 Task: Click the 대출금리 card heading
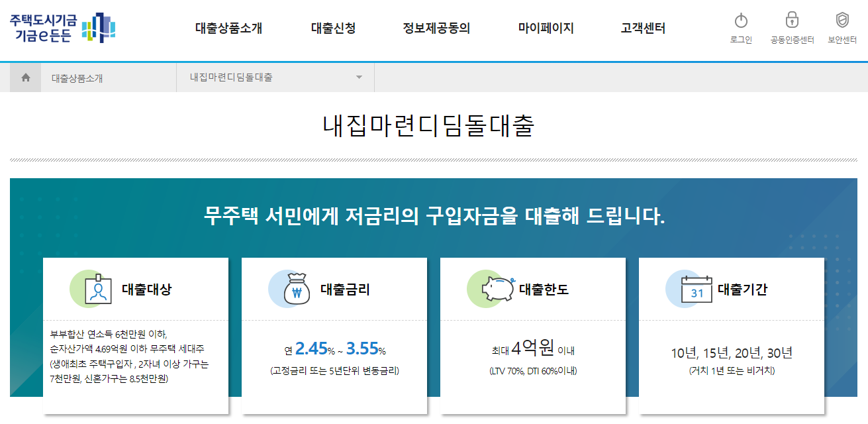(345, 290)
